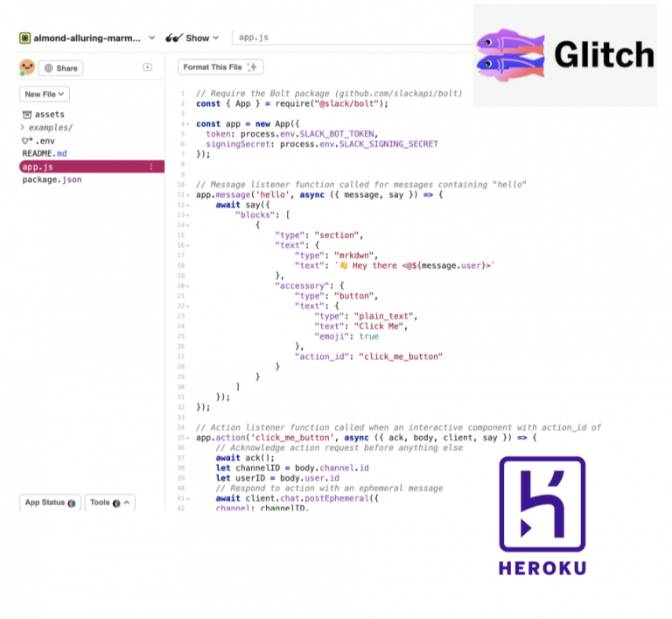Screen dimensions: 672x619
Task: Click "Click Me" text string in code
Action: 378,327
